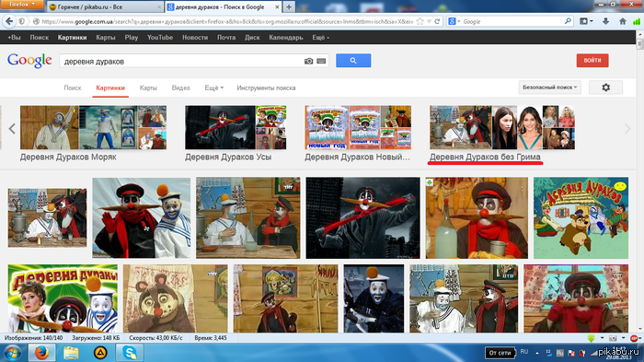Open thumbnail with red-scarf clown and sailor
The height and width of the screenshot is (362, 644).
coord(142,218)
